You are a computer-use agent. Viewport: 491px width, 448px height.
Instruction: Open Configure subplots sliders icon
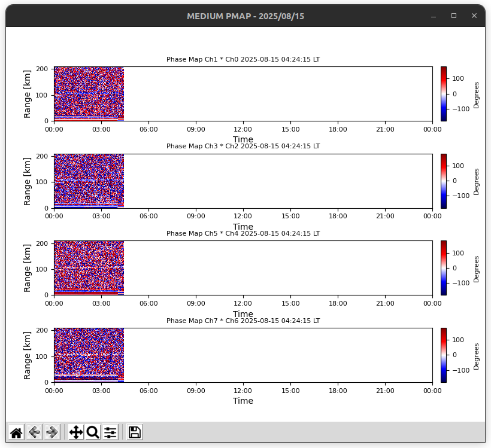110,432
